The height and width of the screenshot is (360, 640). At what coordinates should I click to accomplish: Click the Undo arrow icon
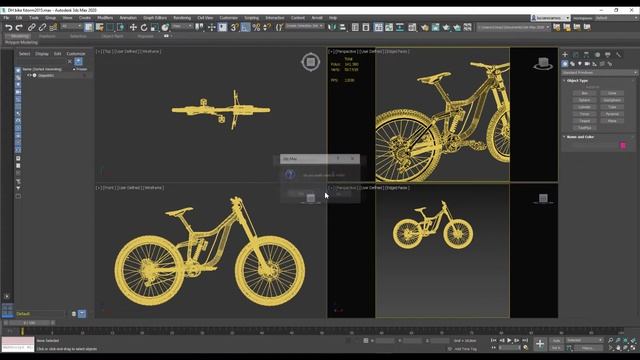[x=9, y=27]
